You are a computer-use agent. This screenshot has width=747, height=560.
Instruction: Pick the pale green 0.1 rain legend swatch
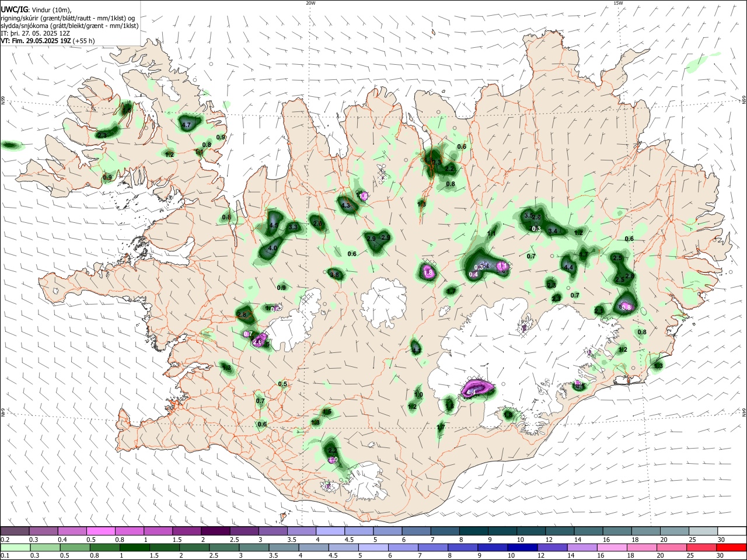15,547
